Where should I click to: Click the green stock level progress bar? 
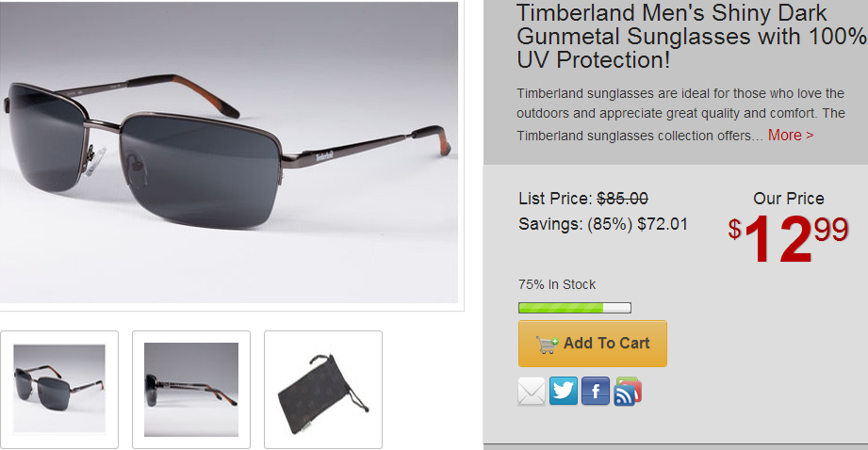[x=575, y=308]
